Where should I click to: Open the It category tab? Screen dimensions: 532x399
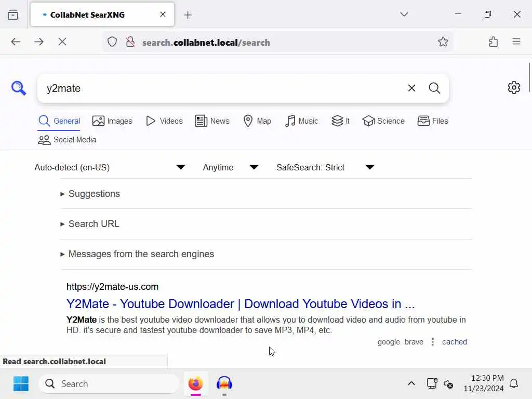coord(340,121)
